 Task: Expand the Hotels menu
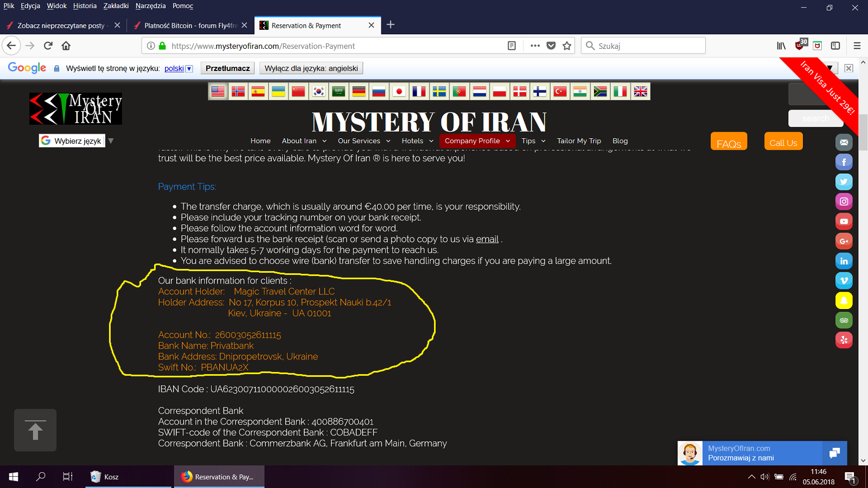point(417,141)
